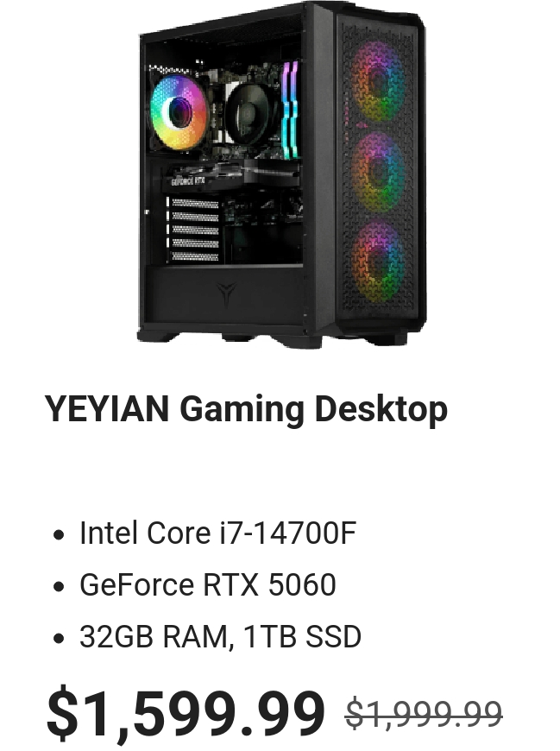The image size is (560, 751).
Task: Click the bullet before Intel Core i7-14700F
Action: 59,534
